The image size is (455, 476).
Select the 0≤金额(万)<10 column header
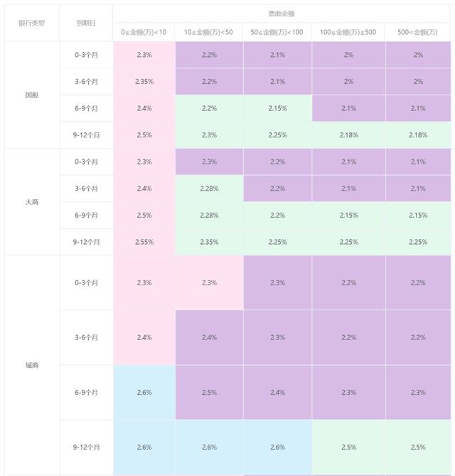pos(144,32)
